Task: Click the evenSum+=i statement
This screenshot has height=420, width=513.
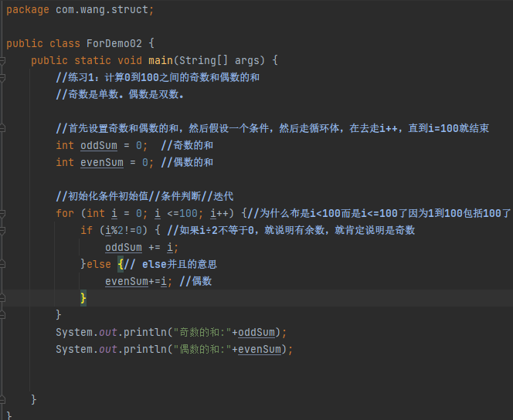Action: (138, 281)
